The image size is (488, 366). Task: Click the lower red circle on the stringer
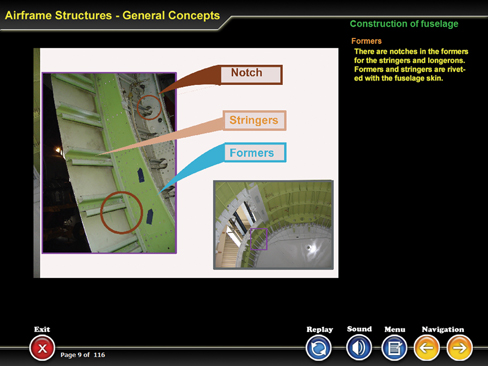click(122, 212)
